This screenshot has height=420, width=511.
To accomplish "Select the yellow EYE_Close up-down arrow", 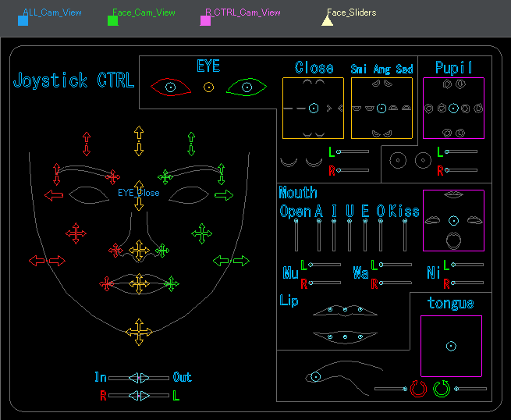I will [x=139, y=195].
